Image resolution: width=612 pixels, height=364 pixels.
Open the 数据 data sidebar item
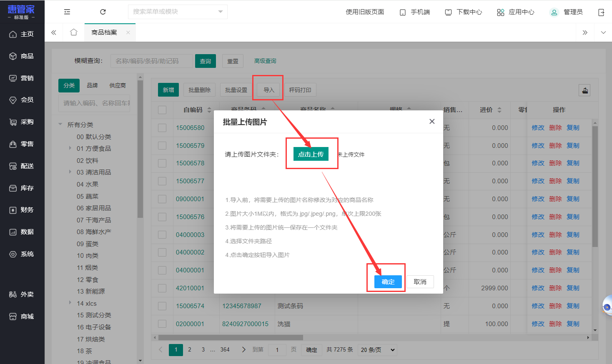22,232
